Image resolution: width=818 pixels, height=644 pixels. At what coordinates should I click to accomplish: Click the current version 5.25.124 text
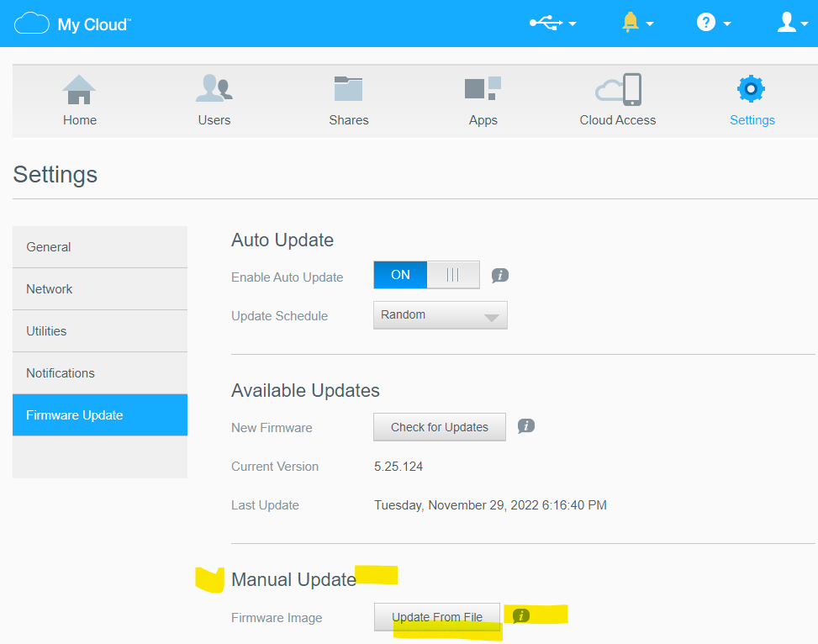398,467
